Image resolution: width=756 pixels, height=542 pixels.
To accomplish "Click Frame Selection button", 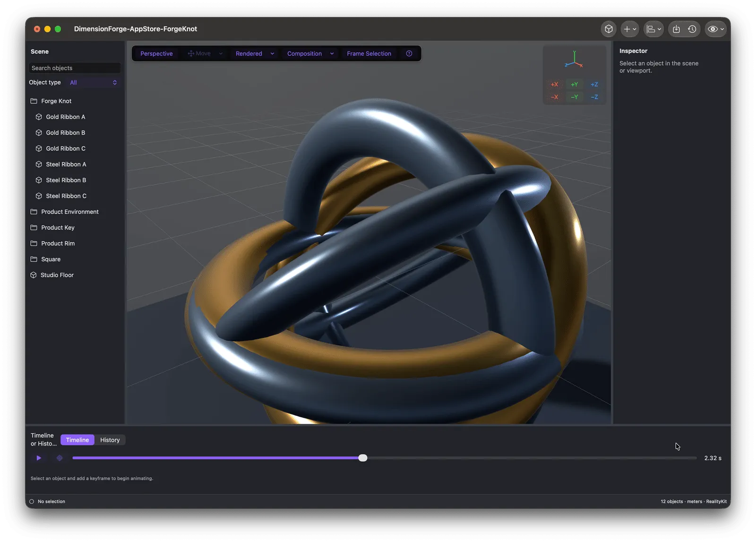I will tap(369, 53).
